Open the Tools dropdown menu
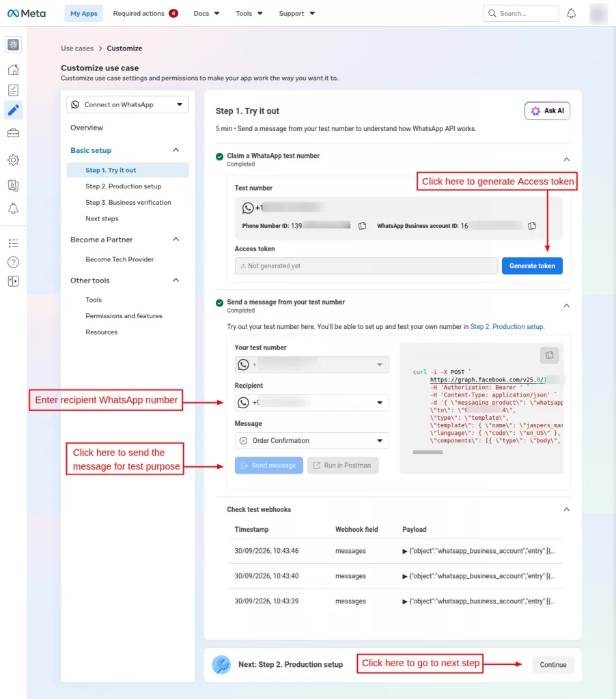This screenshot has height=699, width=616. point(249,14)
